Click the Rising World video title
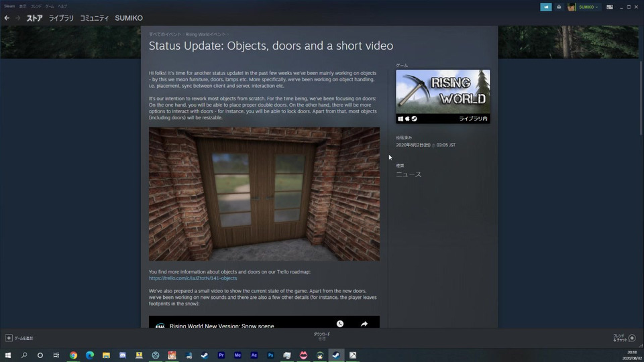The height and width of the screenshot is (362, 644). (x=222, y=326)
